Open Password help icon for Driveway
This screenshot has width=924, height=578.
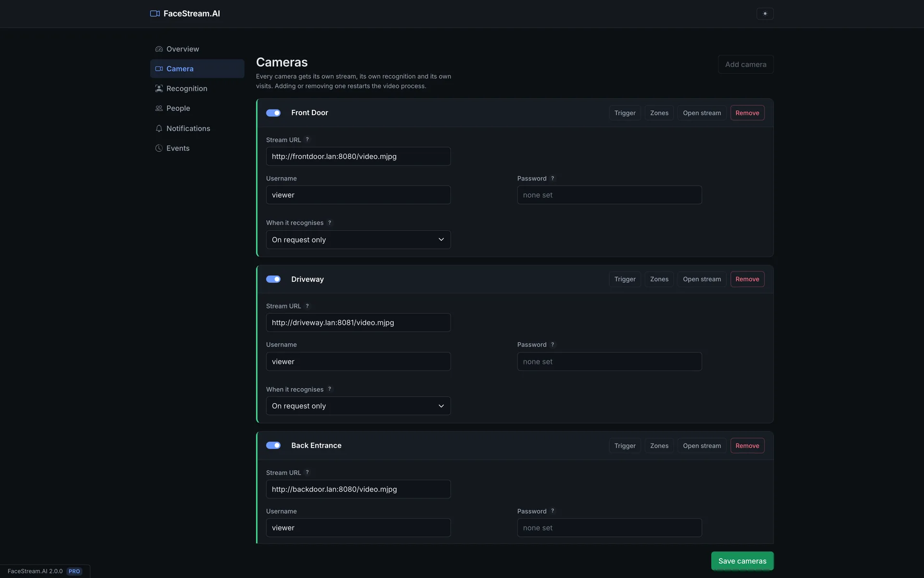click(552, 344)
